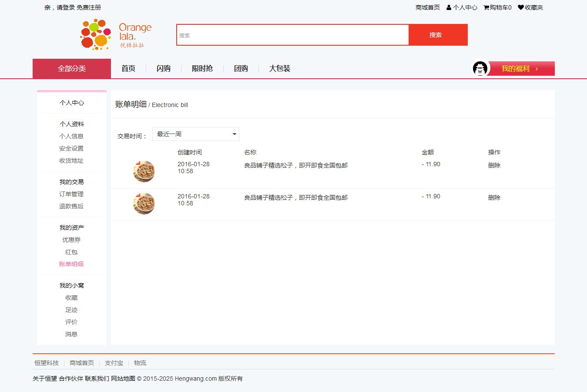Select 红包 in the sidebar
Image resolution: width=587 pixels, height=392 pixels.
71,252
